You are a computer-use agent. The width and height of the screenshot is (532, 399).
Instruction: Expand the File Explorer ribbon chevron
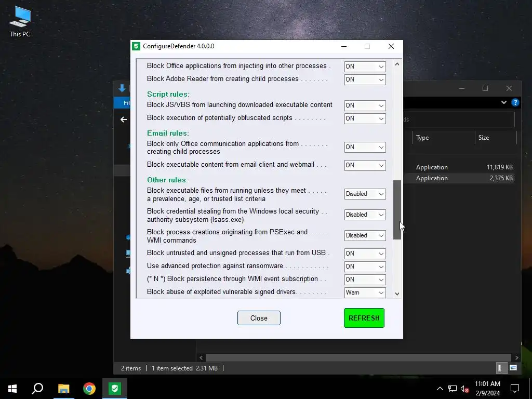(x=504, y=102)
